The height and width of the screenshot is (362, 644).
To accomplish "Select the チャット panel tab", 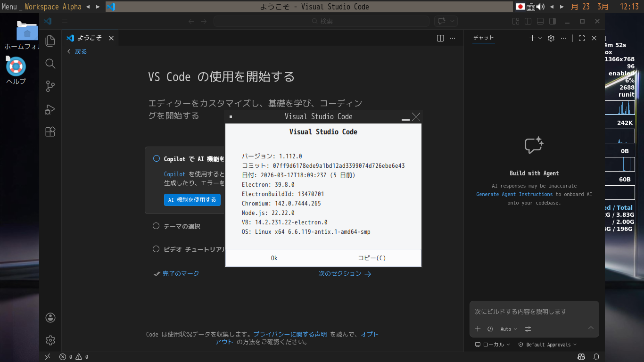I will pyautogui.click(x=484, y=38).
